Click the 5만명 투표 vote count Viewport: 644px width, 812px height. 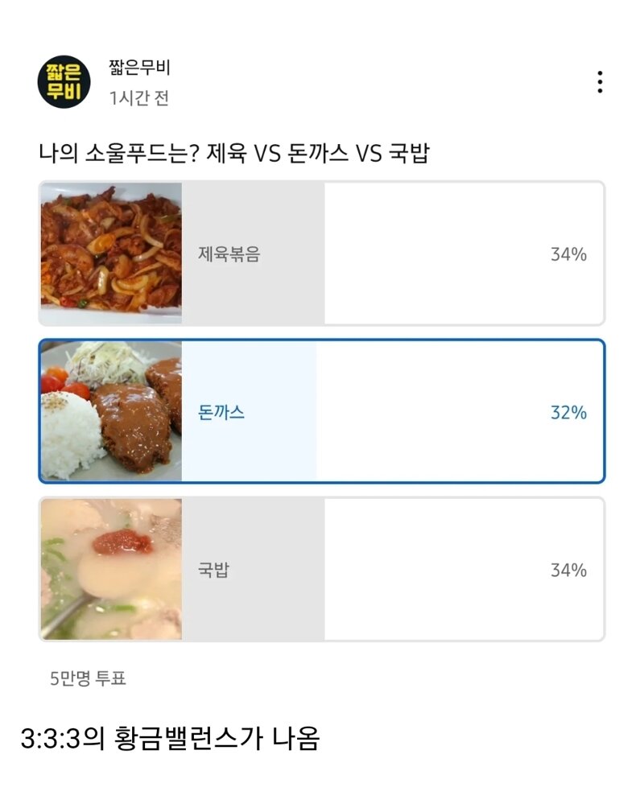click(89, 678)
